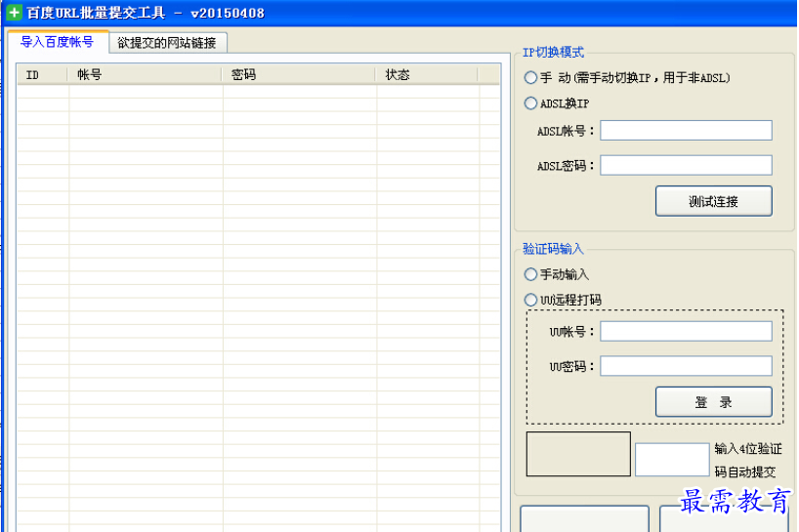
Task: Select the first empty row in account list
Action: (x=258, y=91)
